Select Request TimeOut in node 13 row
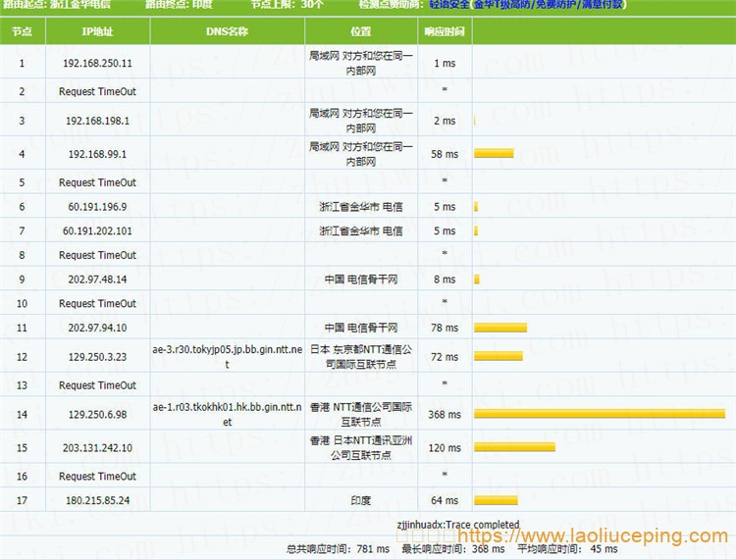Image resolution: width=736 pixels, height=560 pixels. click(97, 385)
